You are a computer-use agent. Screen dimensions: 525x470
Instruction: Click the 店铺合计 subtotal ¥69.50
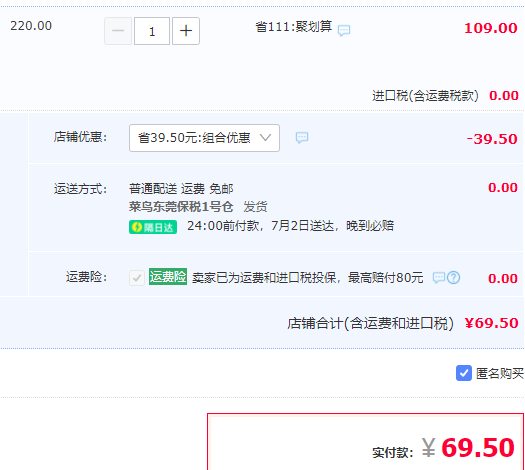point(492,323)
